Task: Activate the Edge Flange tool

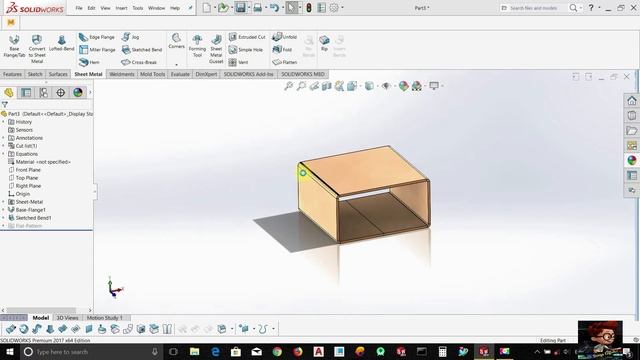Action: [97, 37]
